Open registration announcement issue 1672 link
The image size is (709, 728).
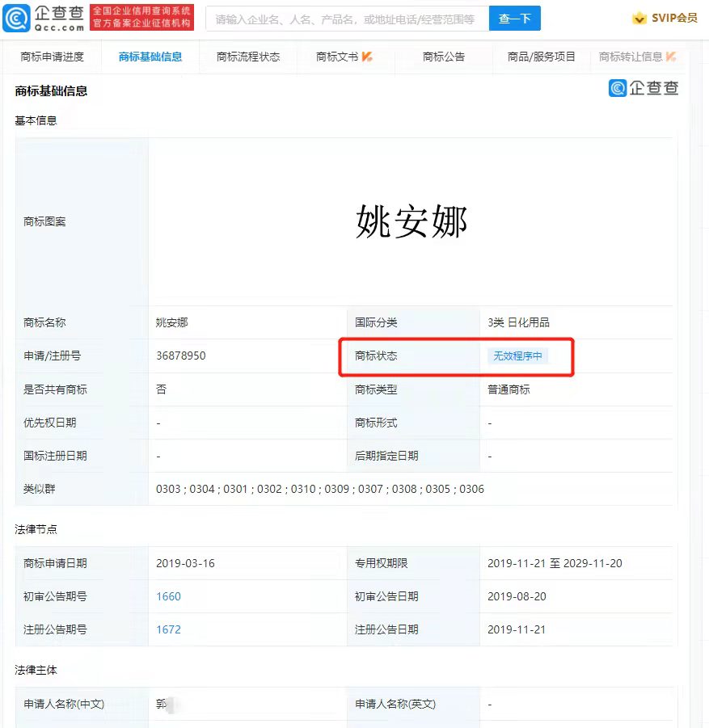[169, 629]
